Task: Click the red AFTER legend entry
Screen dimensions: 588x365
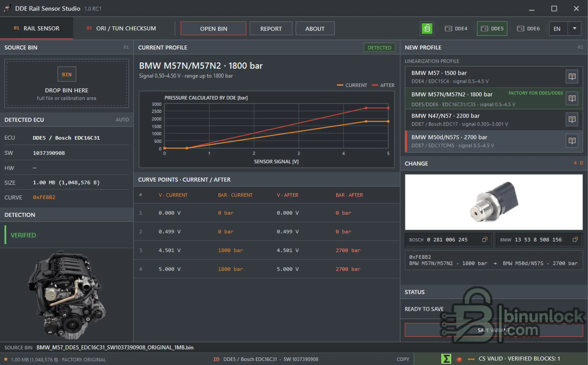Action: click(383, 85)
